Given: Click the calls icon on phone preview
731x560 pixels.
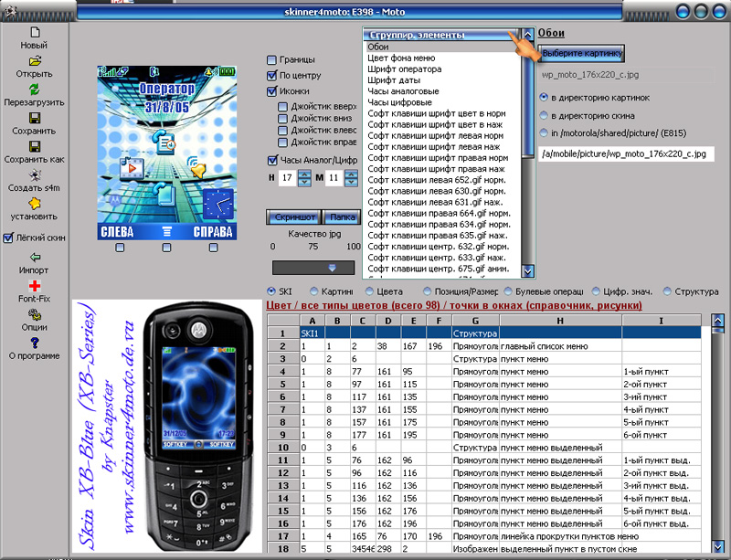Looking at the screenshot, I should click(x=164, y=142).
